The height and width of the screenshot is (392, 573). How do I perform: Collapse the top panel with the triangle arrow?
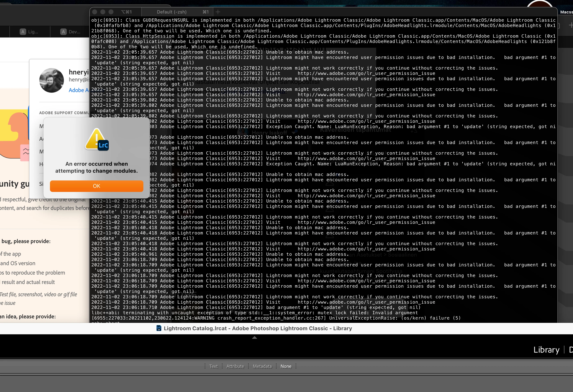pyautogui.click(x=254, y=338)
